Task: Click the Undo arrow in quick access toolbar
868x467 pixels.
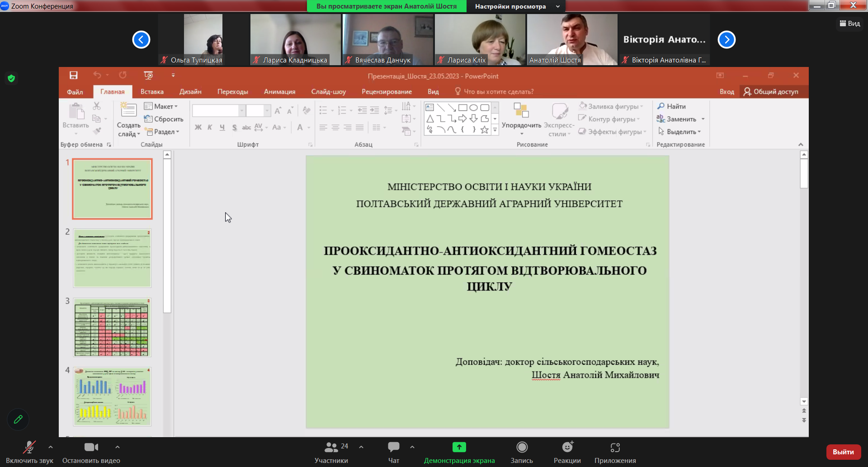Action: pos(97,75)
